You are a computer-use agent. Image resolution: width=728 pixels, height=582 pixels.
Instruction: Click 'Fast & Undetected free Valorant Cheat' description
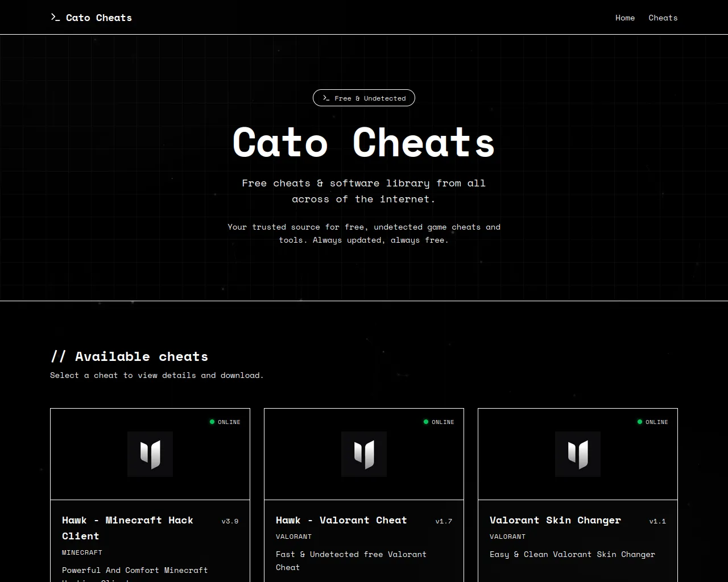351,560
